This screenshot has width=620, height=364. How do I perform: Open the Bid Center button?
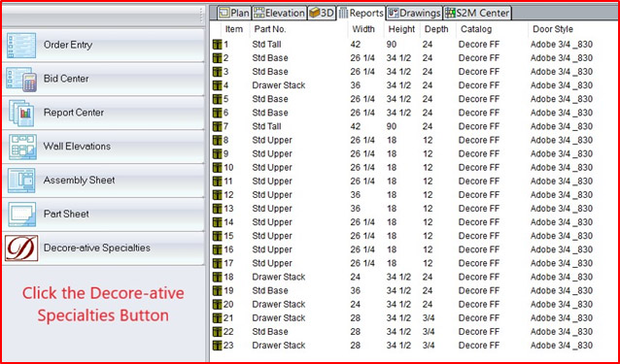104,79
